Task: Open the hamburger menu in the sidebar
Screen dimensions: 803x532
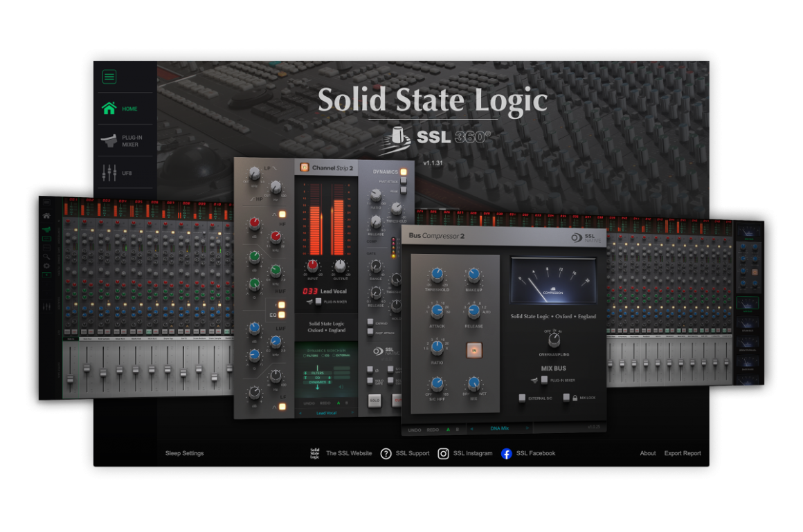Action: click(x=109, y=77)
